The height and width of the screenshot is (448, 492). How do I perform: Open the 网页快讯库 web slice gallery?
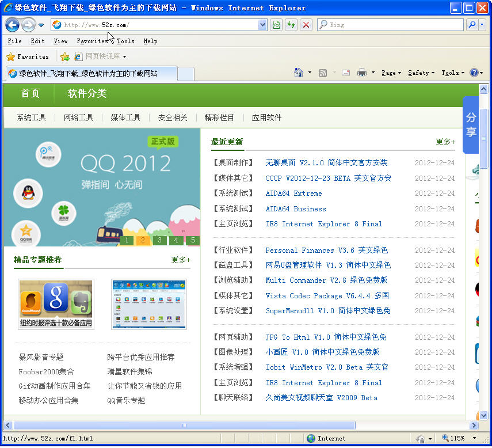coord(100,56)
